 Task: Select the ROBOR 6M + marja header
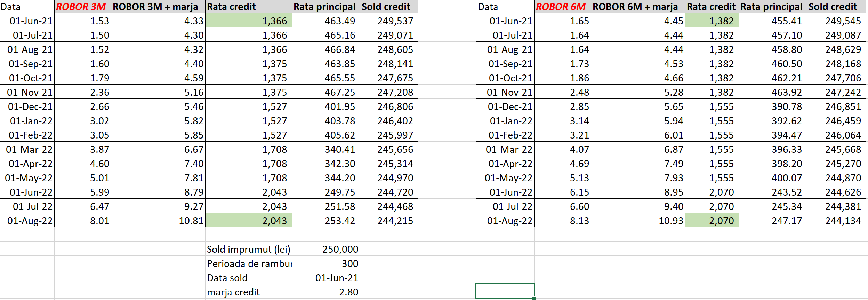point(637,7)
